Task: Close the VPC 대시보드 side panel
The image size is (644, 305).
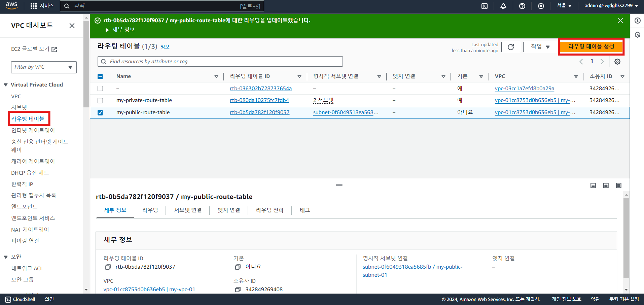Action: (x=72, y=26)
